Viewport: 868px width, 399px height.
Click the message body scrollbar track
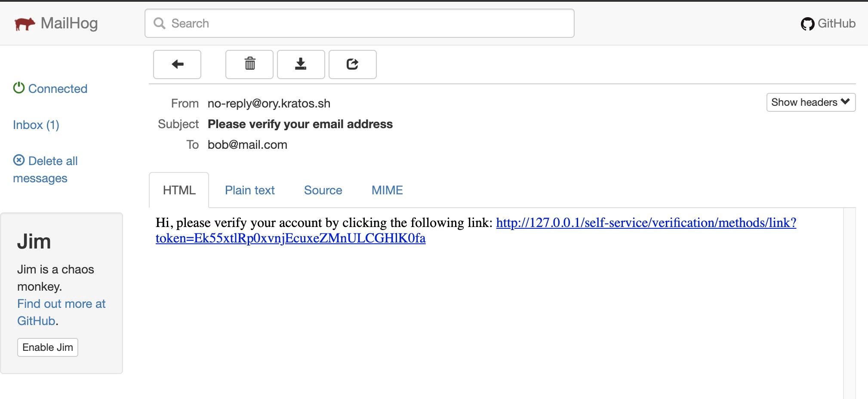tap(850, 303)
